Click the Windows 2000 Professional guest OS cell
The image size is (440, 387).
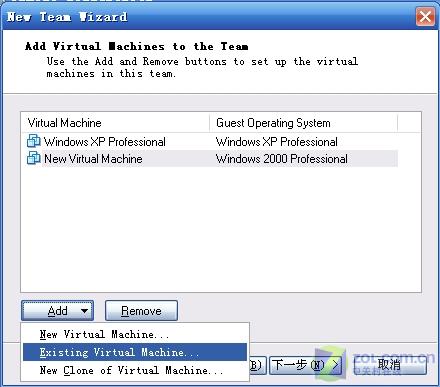pyautogui.click(x=282, y=159)
